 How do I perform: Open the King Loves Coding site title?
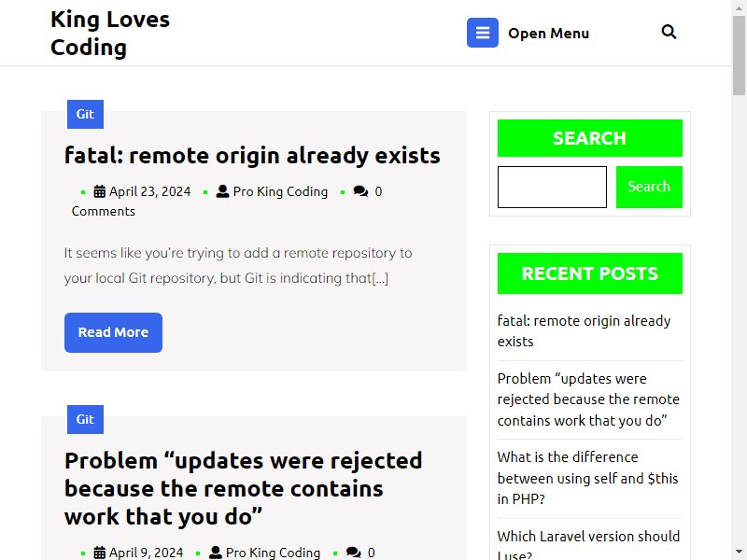click(x=110, y=33)
